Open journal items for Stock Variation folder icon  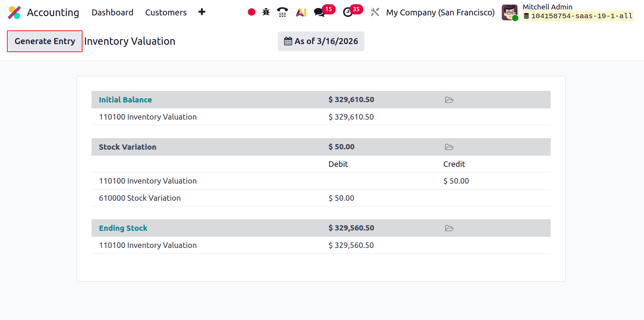(x=449, y=147)
